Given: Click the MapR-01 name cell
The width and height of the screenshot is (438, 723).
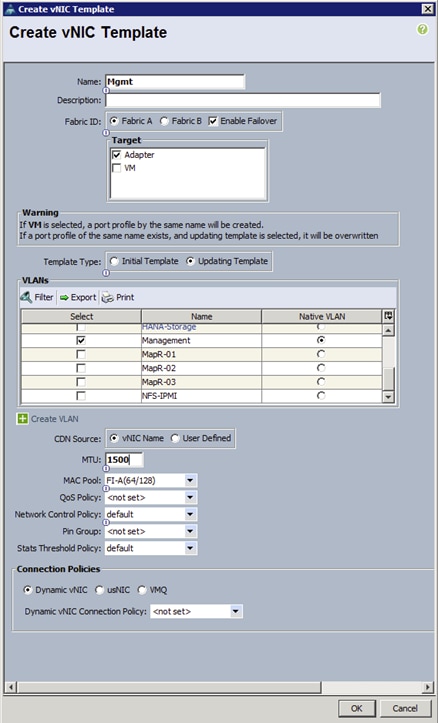Looking at the screenshot, I should (201, 354).
